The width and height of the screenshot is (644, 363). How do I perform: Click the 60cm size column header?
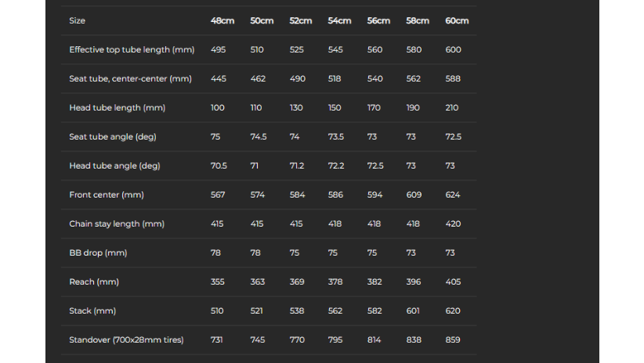tap(457, 20)
